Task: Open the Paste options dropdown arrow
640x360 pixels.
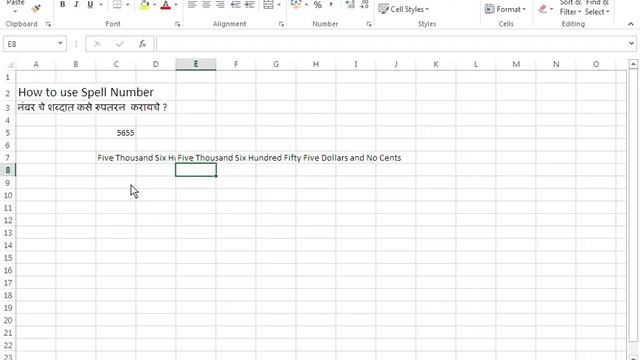Action: (x=15, y=11)
